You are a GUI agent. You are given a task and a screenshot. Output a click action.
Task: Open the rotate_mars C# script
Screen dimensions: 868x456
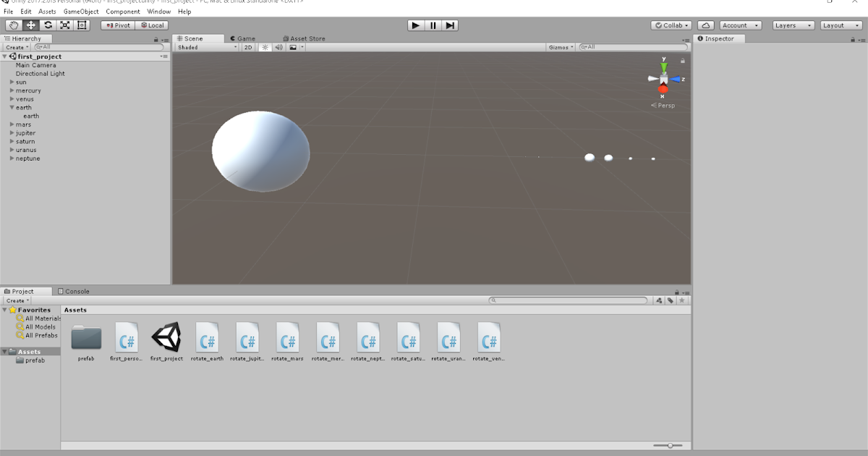point(288,338)
